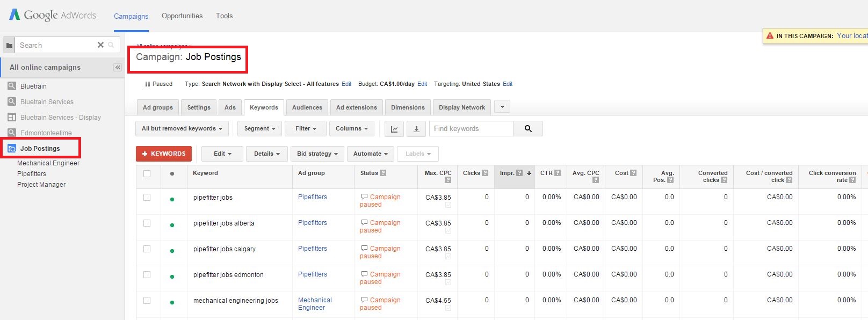
Task: Open the Bluetrain Services campaign
Action: coord(47,101)
